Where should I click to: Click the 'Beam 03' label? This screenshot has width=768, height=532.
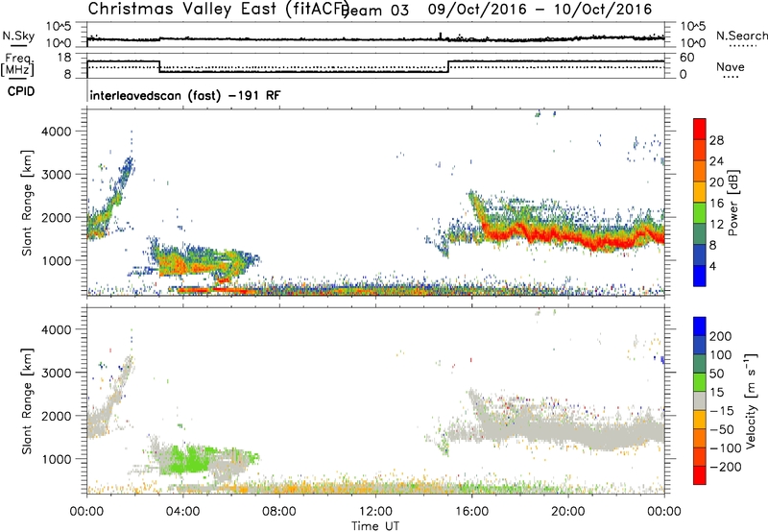point(375,10)
